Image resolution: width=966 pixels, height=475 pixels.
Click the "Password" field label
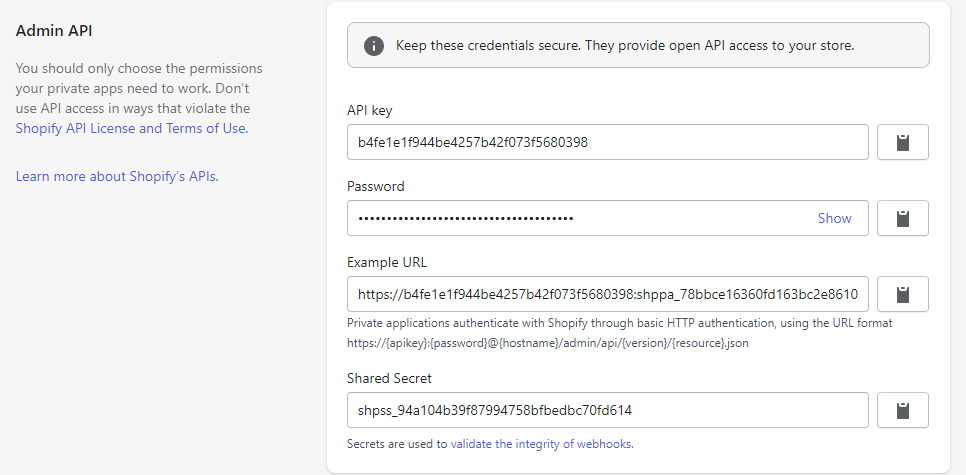pyautogui.click(x=375, y=186)
